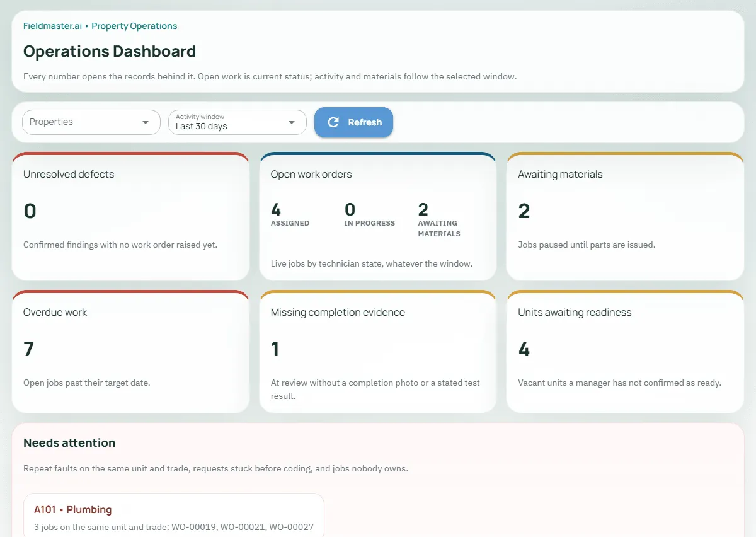
Task: Open the Missing completion evidence count 1
Action: click(275, 349)
